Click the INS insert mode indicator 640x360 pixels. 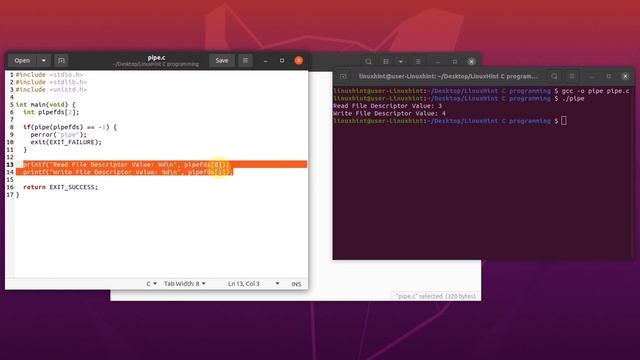(296, 284)
